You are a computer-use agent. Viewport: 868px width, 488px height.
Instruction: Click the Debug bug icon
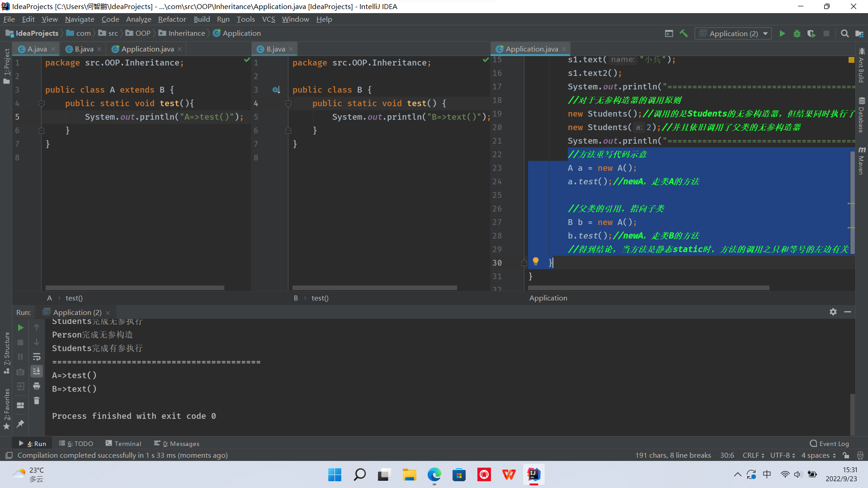point(797,33)
